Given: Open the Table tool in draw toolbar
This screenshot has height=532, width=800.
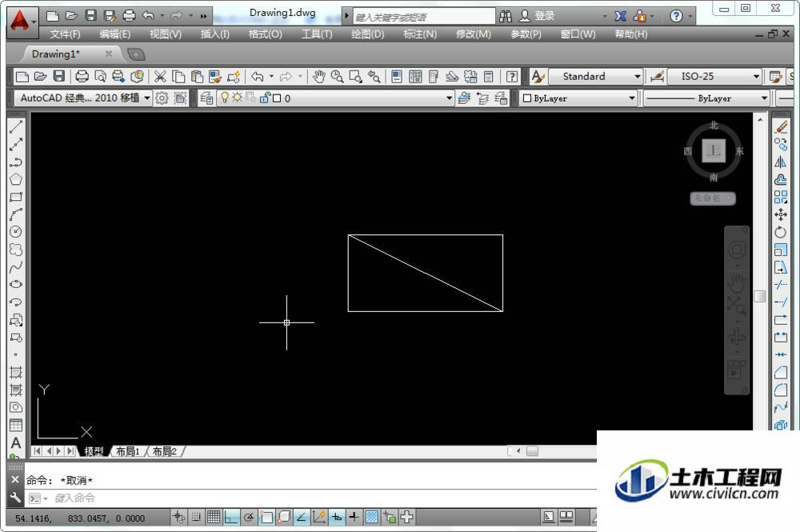Looking at the screenshot, I should click(16, 425).
